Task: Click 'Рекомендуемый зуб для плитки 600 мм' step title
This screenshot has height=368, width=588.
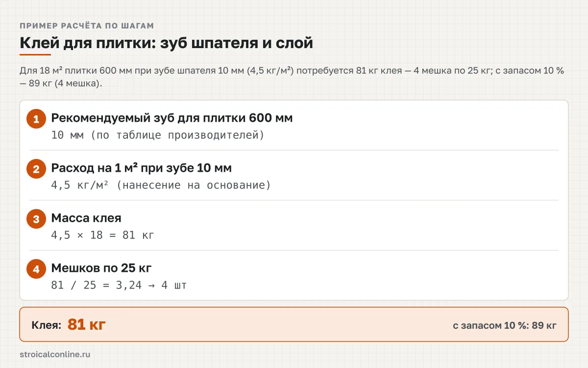Action: pyautogui.click(x=172, y=118)
